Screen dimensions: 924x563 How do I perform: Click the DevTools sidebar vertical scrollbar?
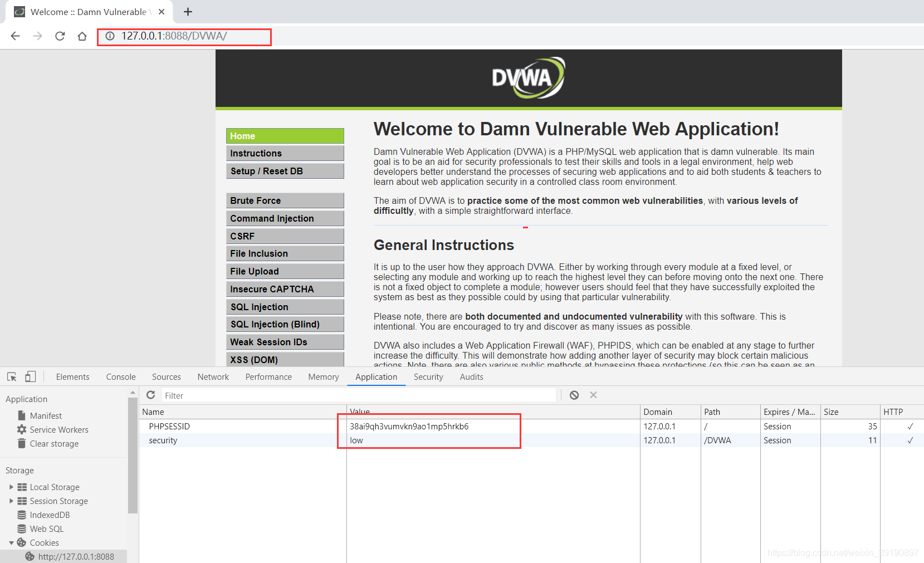(133, 454)
